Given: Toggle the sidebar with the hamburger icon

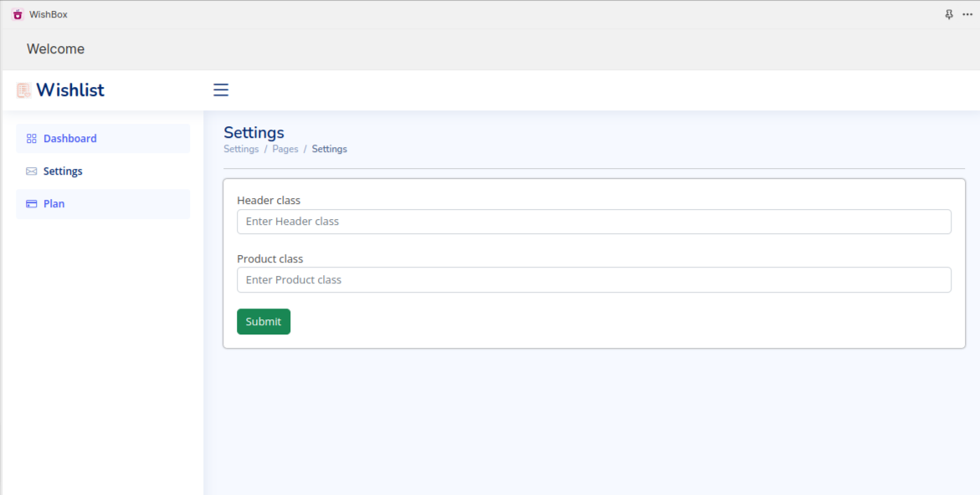Looking at the screenshot, I should tap(221, 90).
